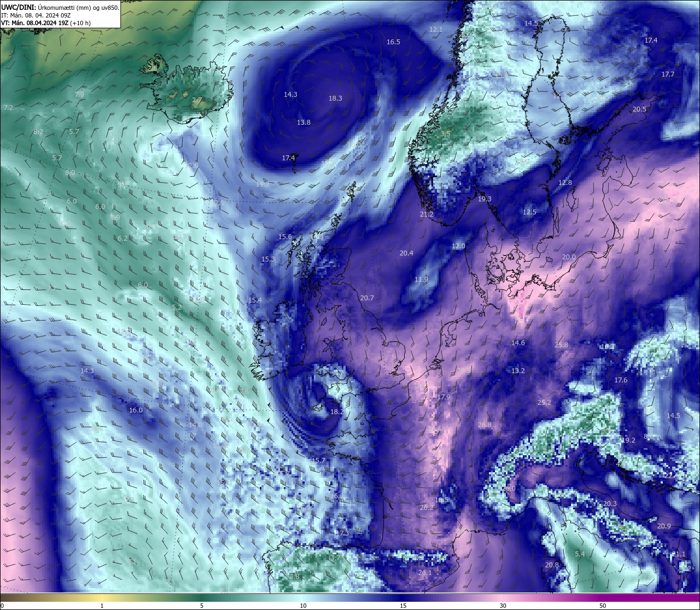Viewport: 700px width, 610px height.
Task: Click the 21.2 value on the map
Action: coord(427,214)
